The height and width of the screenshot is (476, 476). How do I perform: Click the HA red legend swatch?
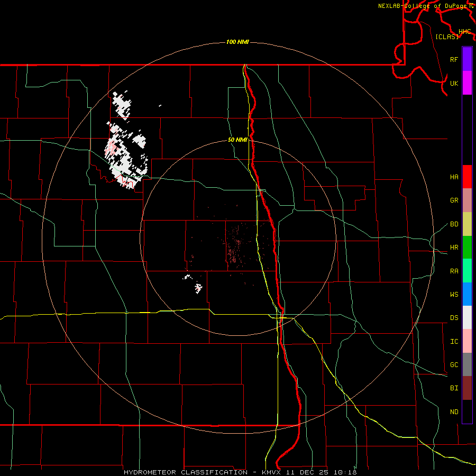467,177
